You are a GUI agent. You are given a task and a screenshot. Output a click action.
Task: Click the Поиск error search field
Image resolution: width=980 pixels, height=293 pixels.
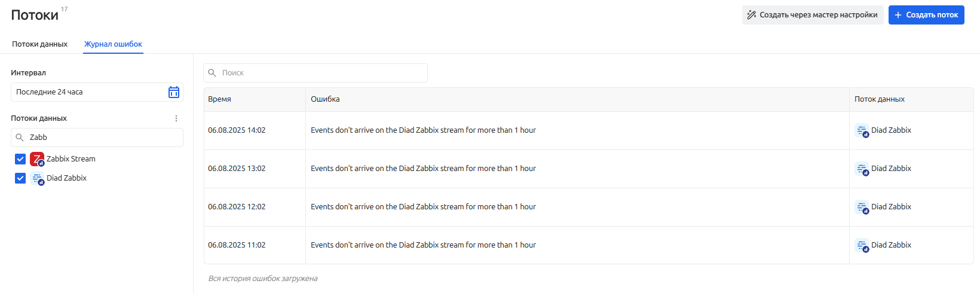tap(323, 73)
